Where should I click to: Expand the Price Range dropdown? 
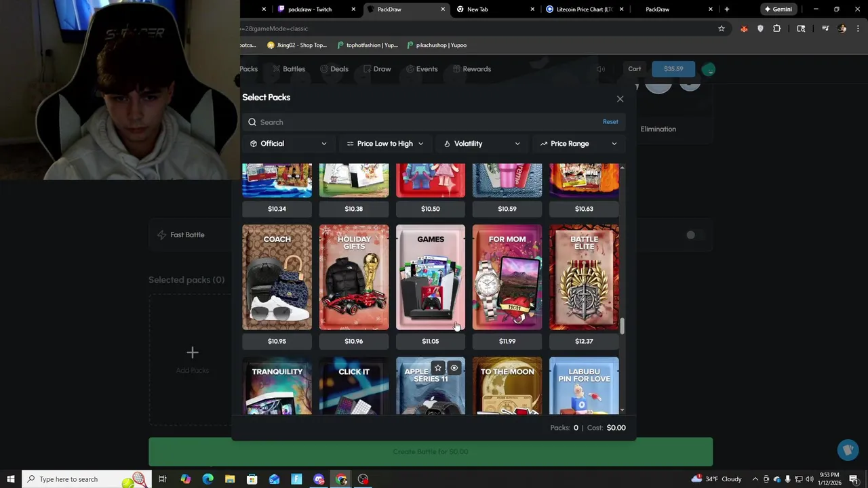[578, 144]
